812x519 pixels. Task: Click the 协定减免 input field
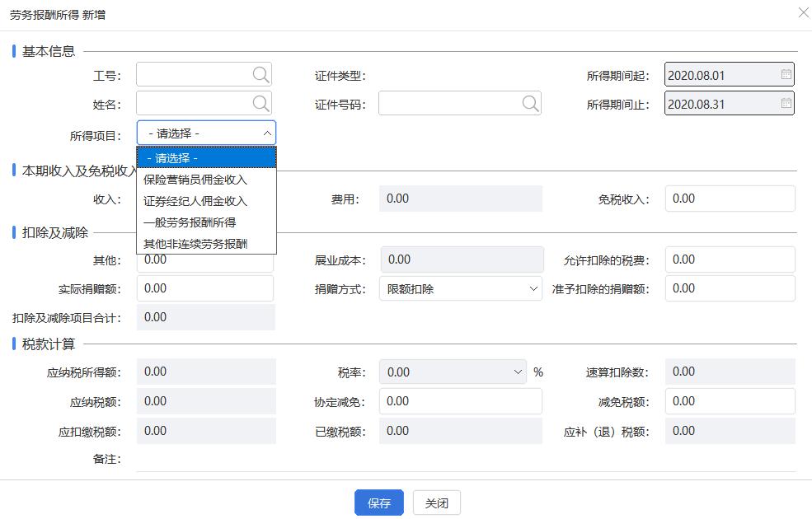coord(460,401)
